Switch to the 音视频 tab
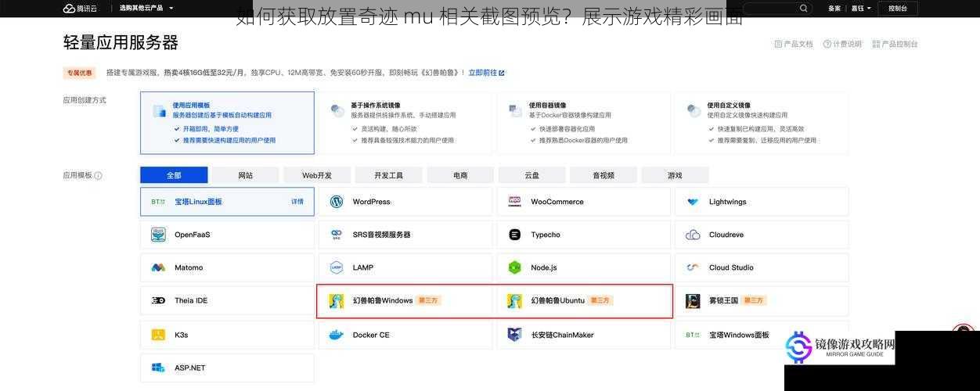 [x=603, y=175]
